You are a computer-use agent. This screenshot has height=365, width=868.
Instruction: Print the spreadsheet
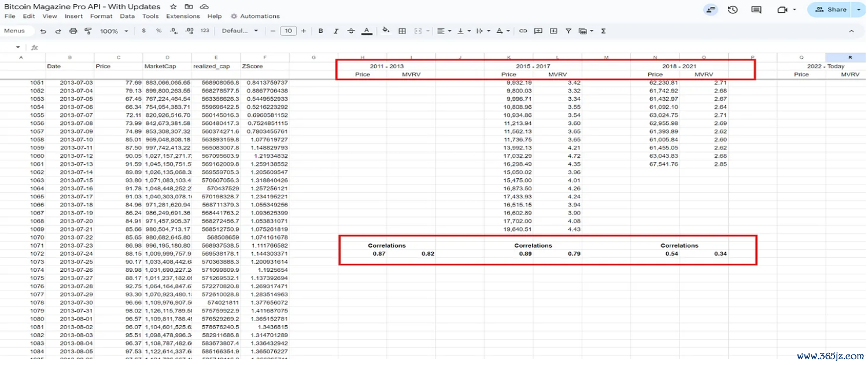coord(73,31)
